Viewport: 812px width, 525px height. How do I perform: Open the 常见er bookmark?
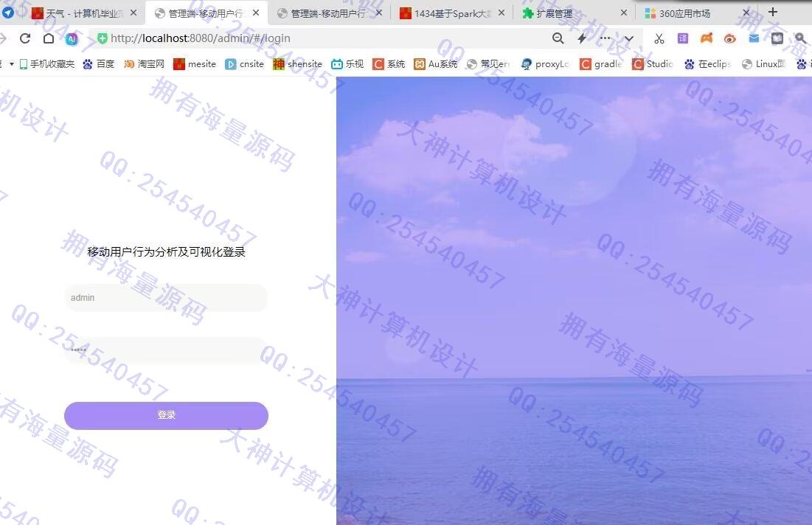pos(488,63)
